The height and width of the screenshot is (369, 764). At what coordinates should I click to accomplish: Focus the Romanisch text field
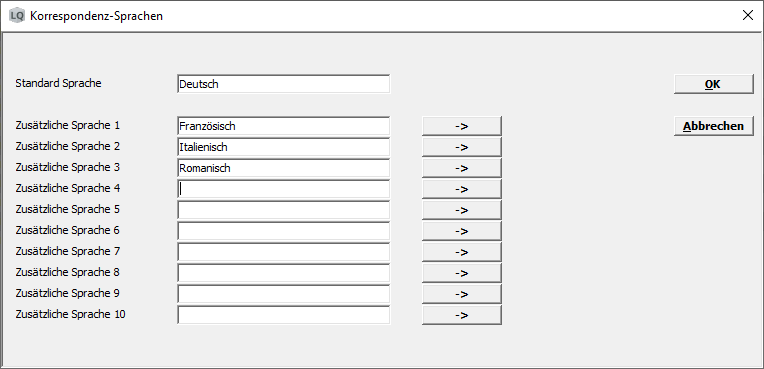coord(284,168)
